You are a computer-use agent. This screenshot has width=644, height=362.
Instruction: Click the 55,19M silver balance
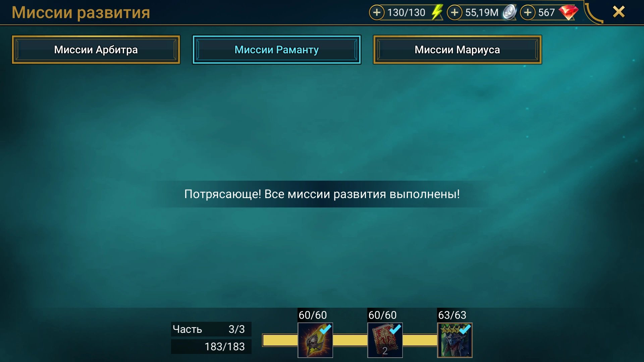[x=482, y=12]
